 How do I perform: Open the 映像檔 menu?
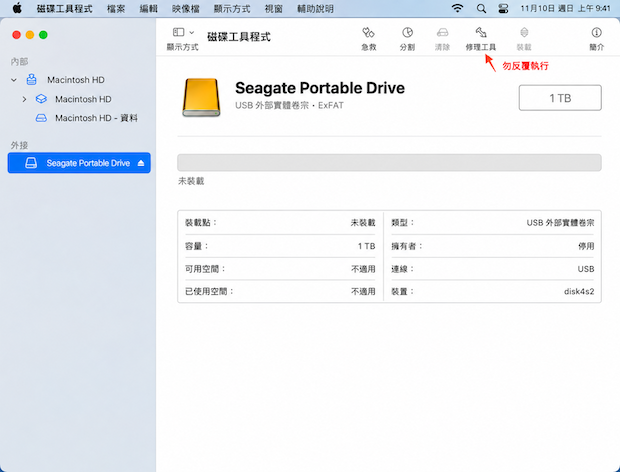click(185, 8)
